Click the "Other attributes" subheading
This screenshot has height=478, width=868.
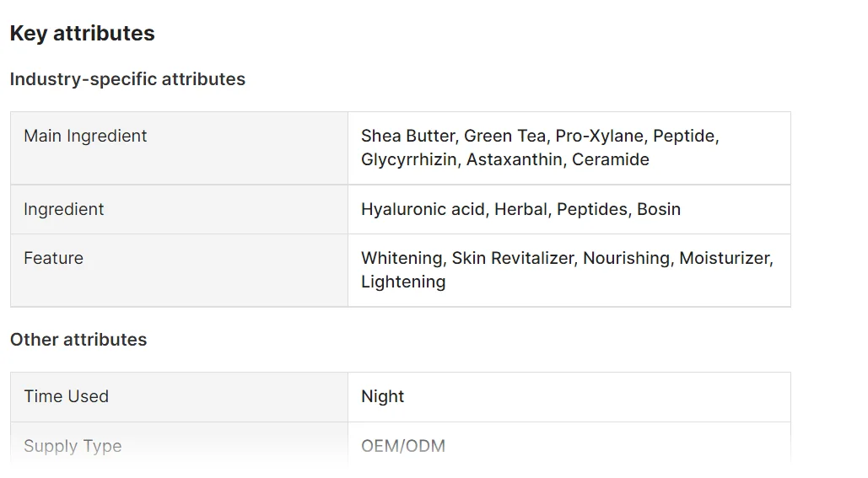78,340
